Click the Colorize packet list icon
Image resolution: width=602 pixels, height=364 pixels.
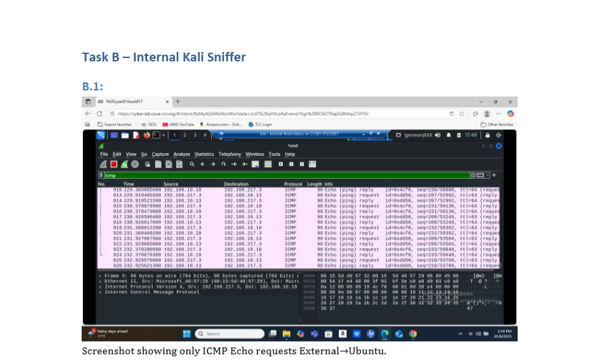pos(269,164)
